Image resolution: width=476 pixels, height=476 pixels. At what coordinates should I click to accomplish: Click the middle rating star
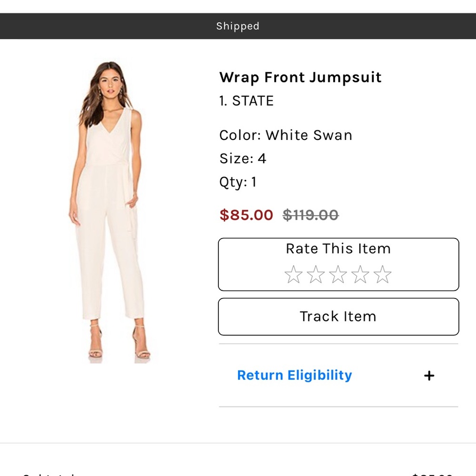coord(338,274)
